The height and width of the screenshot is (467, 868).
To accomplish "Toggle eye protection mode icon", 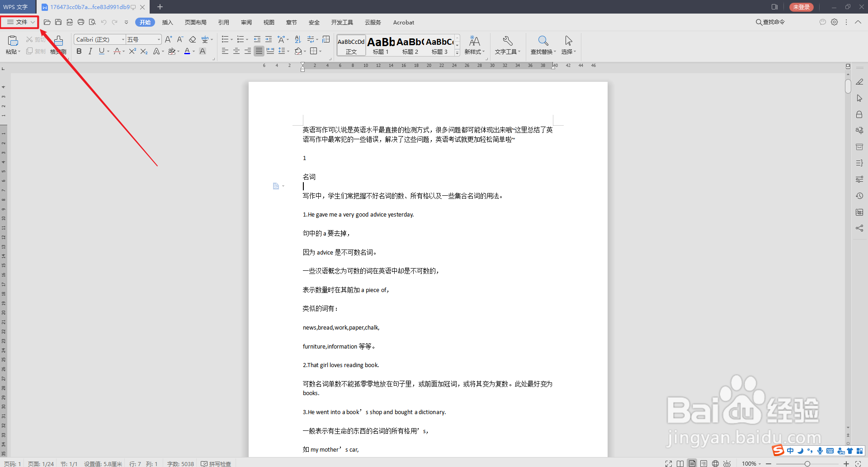I will tap(727, 463).
